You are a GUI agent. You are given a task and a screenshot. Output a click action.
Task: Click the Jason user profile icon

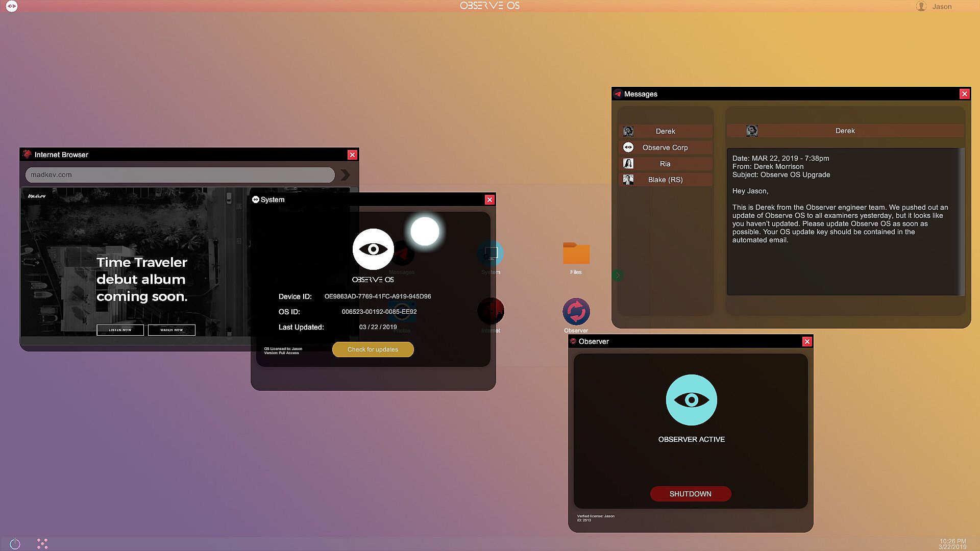pyautogui.click(x=921, y=6)
